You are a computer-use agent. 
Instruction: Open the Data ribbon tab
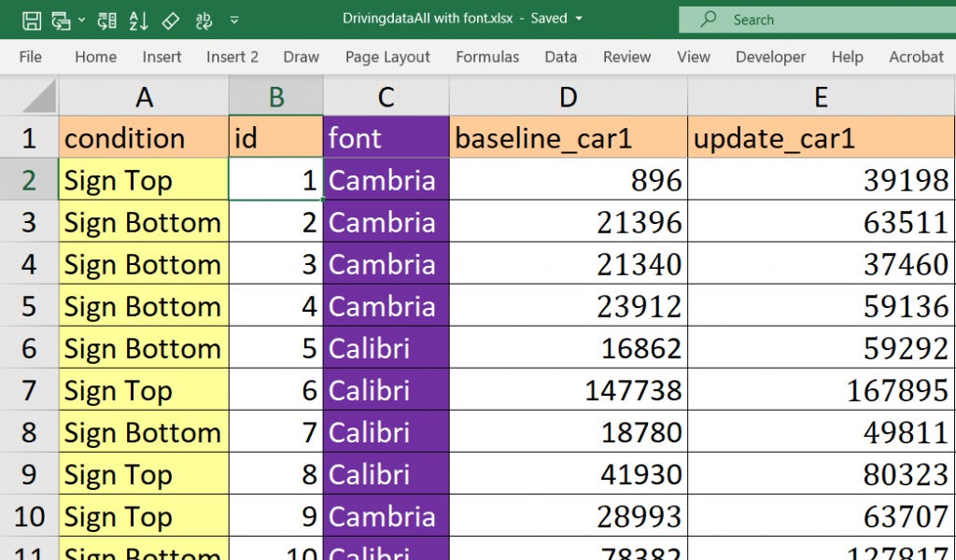coord(561,57)
